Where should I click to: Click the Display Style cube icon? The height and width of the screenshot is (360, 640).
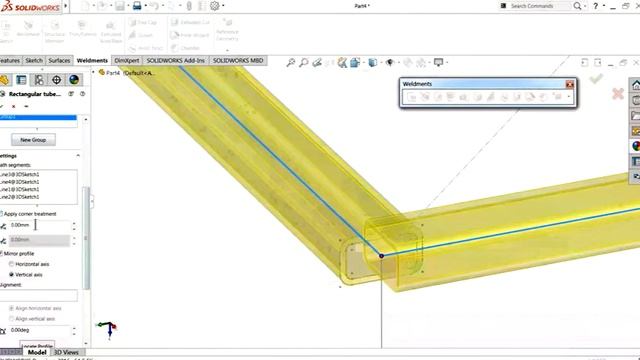pos(372,62)
